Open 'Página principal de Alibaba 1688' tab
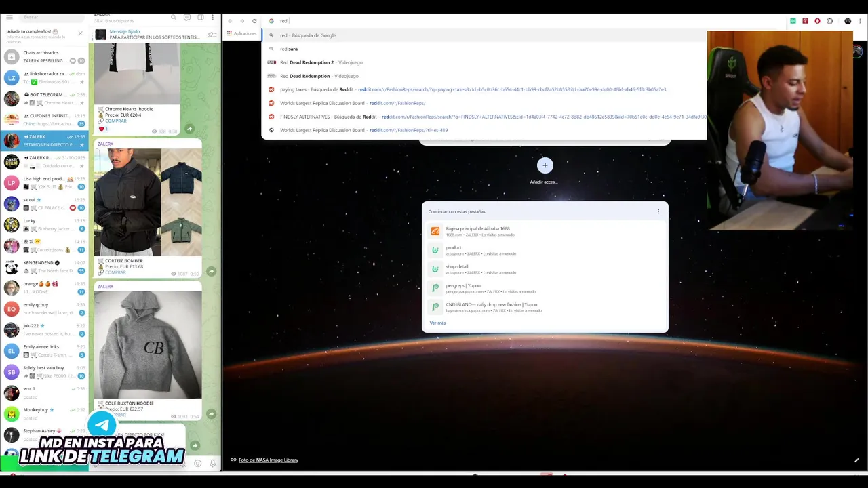Viewport: 868px width, 488px height. pos(545,231)
